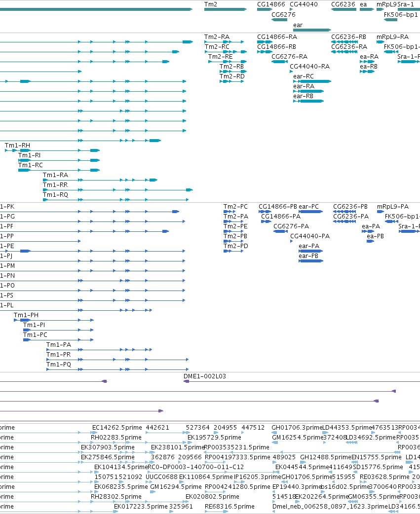The image size is (420, 514).
Task: Select transcript CG14866-RA
Action: pos(265,42)
